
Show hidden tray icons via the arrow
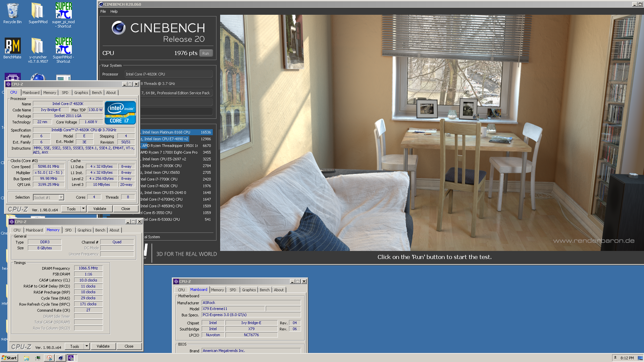click(x=615, y=358)
